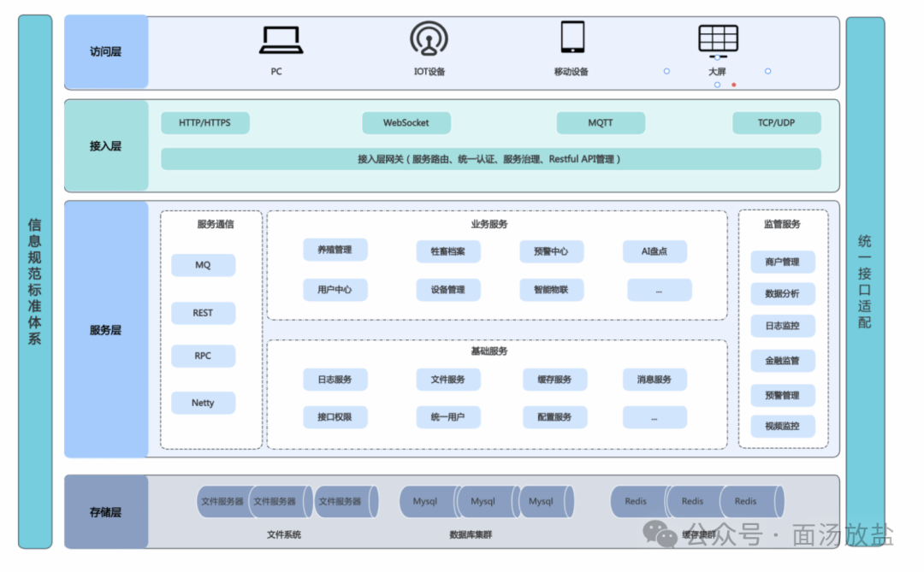Click the 业务服务 group title

[x=489, y=224]
